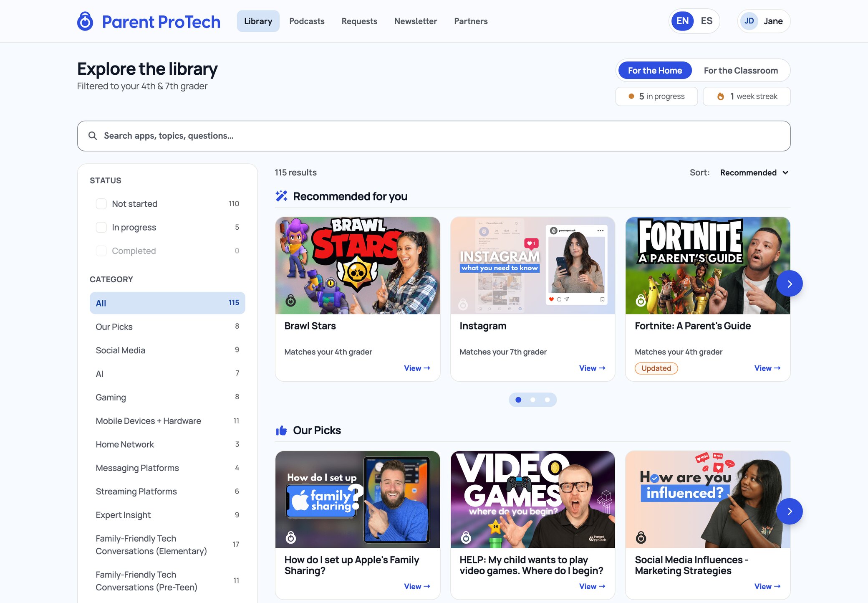Image resolution: width=868 pixels, height=603 pixels.
Task: Select the For the Classroom toggle
Action: (x=741, y=71)
